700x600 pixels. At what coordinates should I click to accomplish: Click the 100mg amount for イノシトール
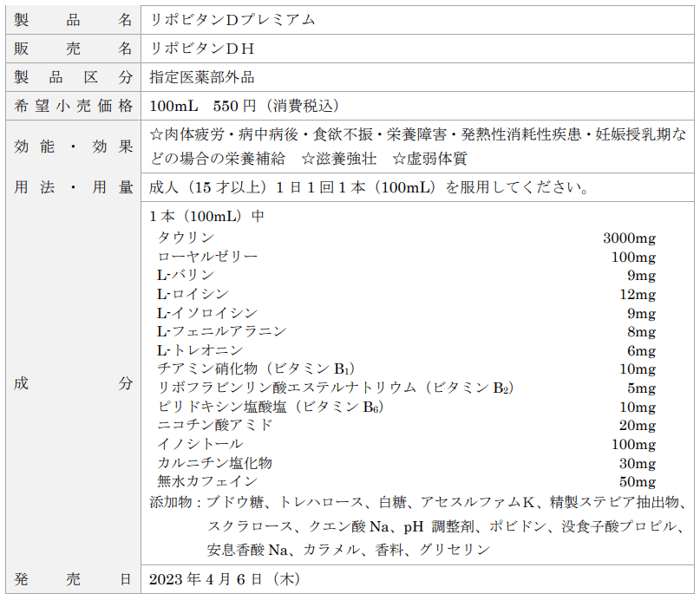pos(634,444)
